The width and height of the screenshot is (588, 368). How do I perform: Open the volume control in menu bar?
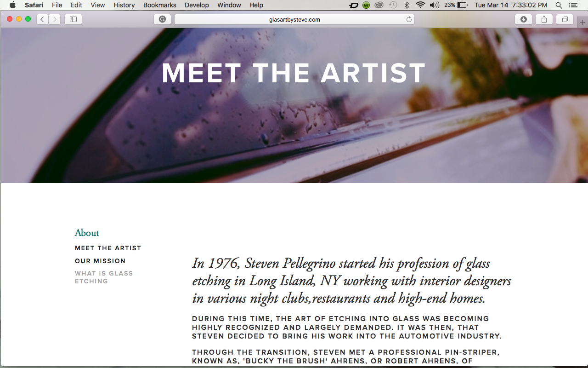click(434, 5)
